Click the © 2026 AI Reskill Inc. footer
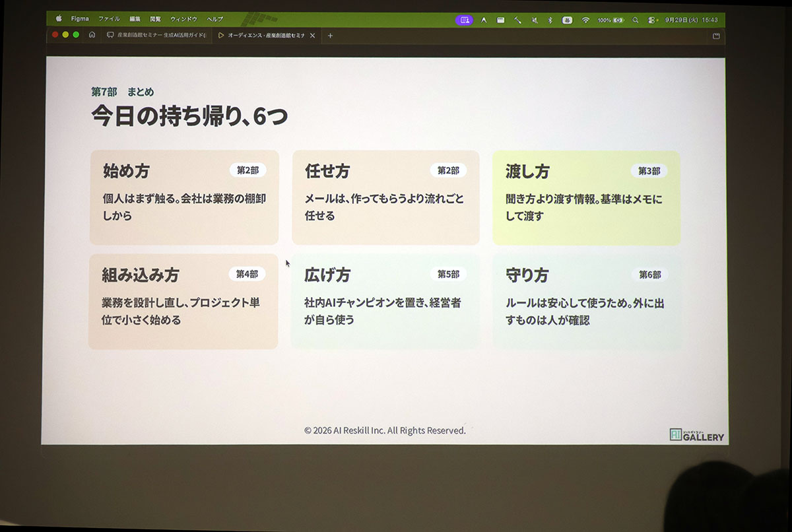The width and height of the screenshot is (792, 532). pyautogui.click(x=385, y=430)
